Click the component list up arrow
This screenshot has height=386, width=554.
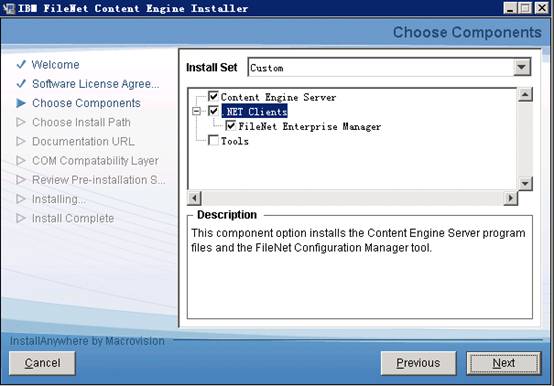click(x=525, y=95)
